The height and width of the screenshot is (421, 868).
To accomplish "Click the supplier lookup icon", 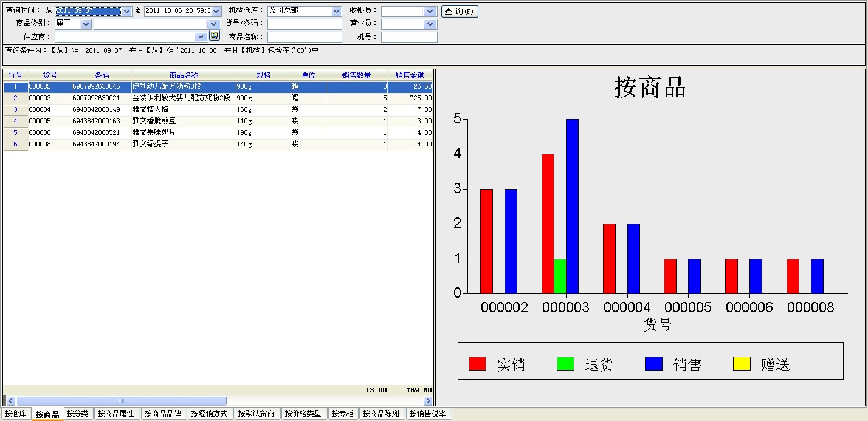I will [214, 36].
